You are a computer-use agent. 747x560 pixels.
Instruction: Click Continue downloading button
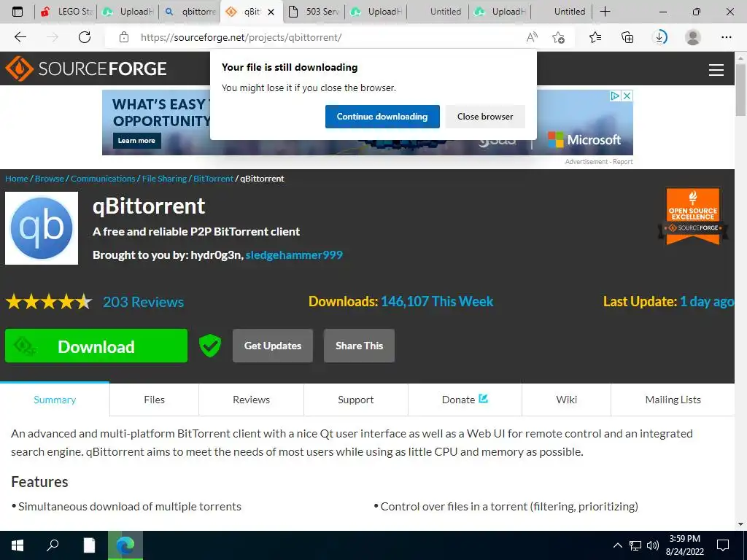[x=382, y=117]
